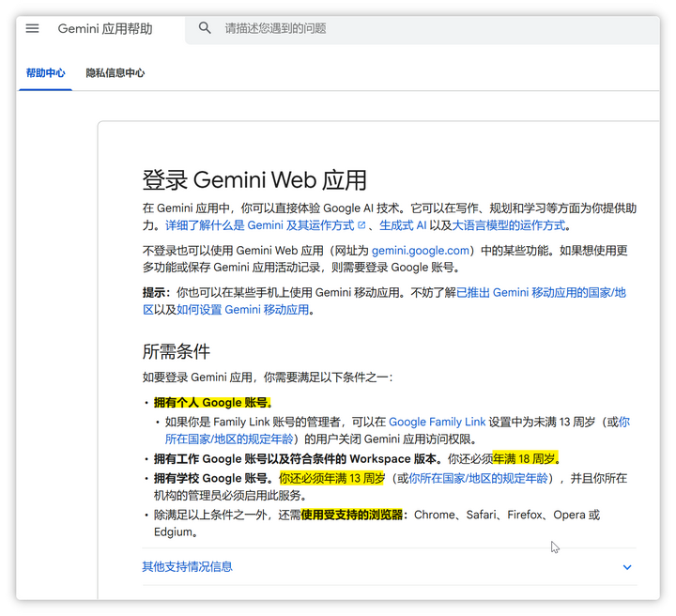Click the Google Family Link hyperlink
This screenshot has width=676, height=616.
[437, 423]
